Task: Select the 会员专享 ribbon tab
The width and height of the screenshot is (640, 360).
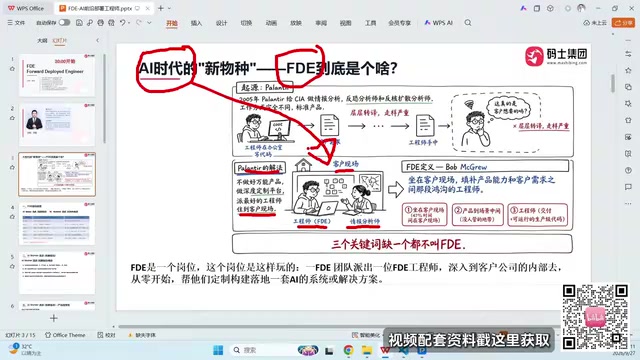Action: point(400,23)
